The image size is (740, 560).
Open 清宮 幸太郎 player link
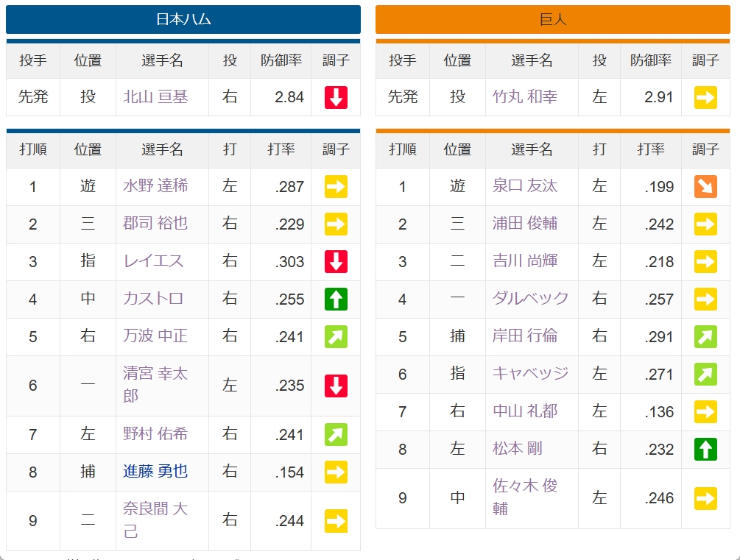(x=155, y=385)
